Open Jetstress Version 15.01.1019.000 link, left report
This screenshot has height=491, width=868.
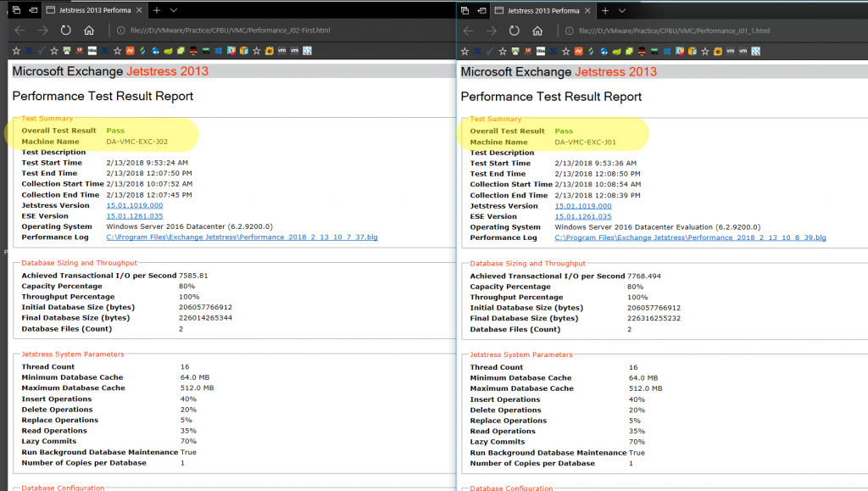tap(134, 205)
